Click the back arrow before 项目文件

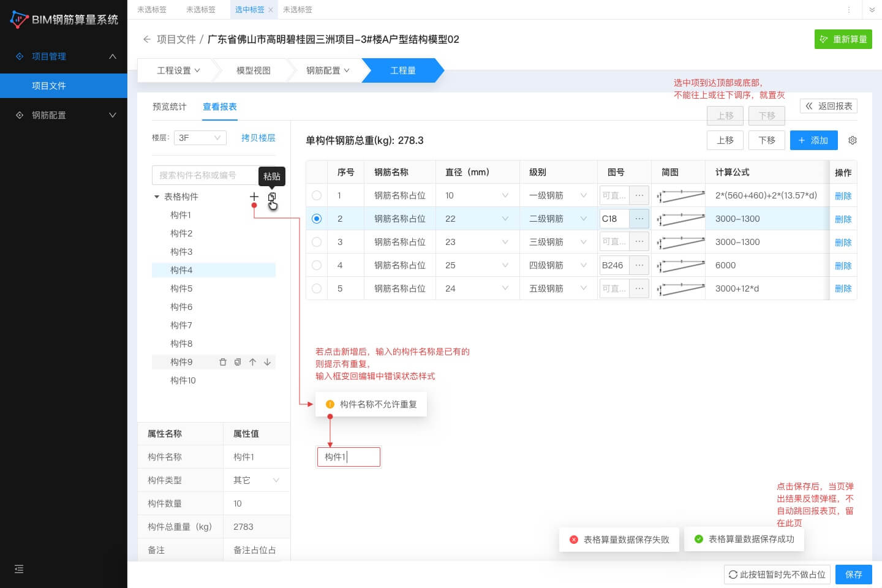click(146, 39)
